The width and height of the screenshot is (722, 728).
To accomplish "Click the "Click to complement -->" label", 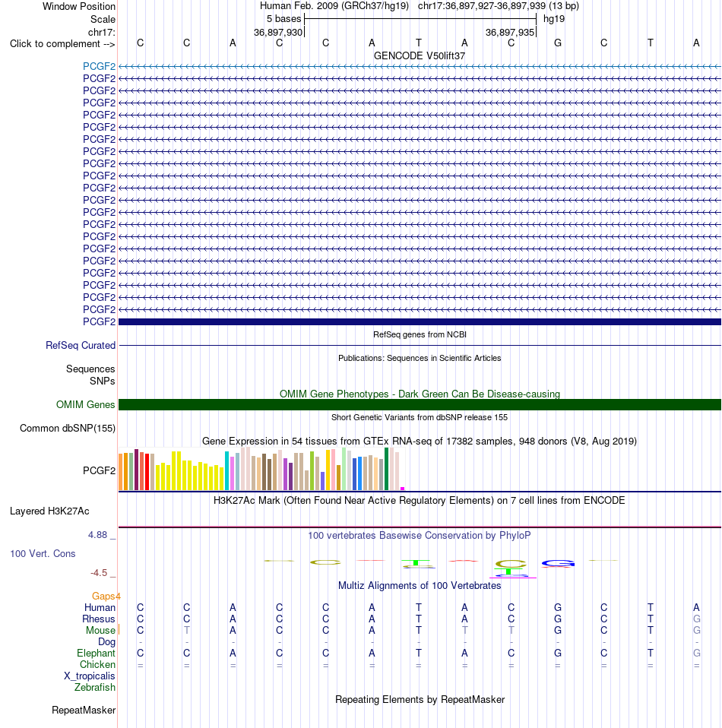I will [62, 43].
